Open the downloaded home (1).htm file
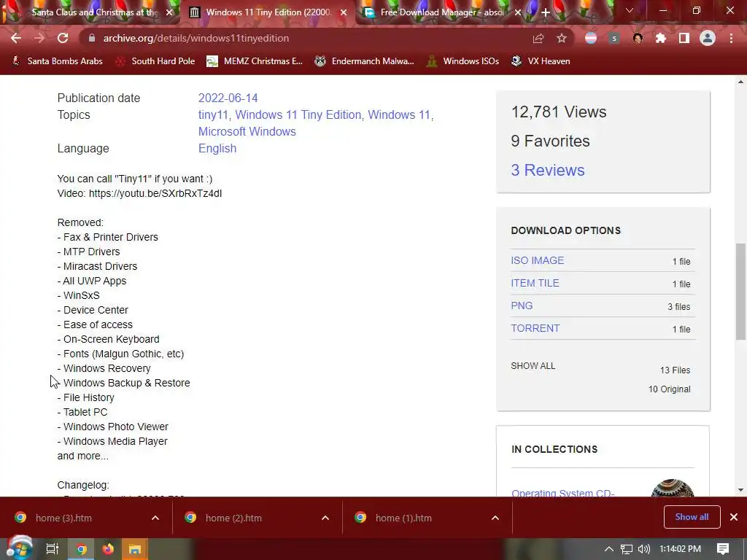Screen dimensions: 747x560 pos(403,518)
